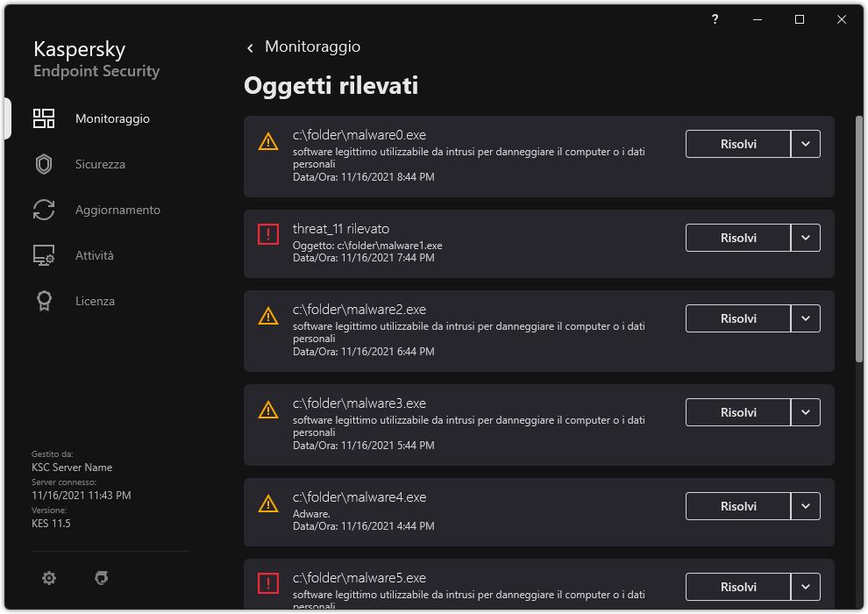
Task: Open application settings via the gear icon
Action: click(x=48, y=578)
